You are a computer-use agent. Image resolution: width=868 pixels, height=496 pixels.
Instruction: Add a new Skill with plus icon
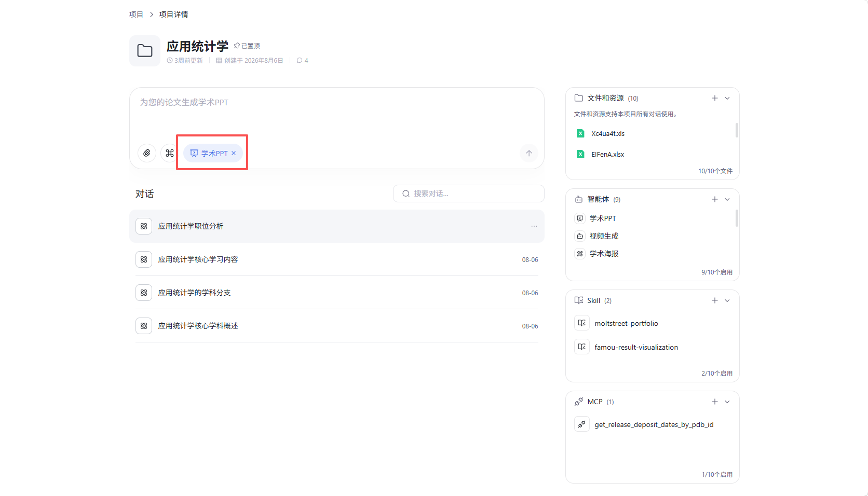(x=715, y=300)
